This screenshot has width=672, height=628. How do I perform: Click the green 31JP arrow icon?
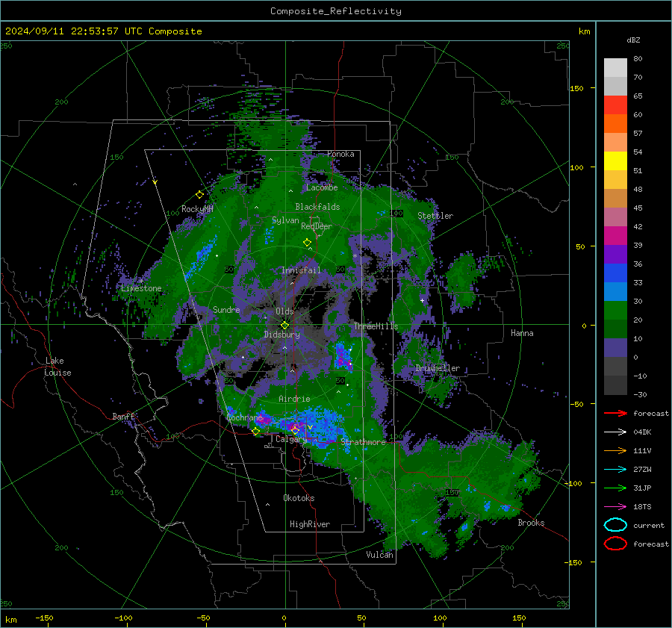coord(615,488)
